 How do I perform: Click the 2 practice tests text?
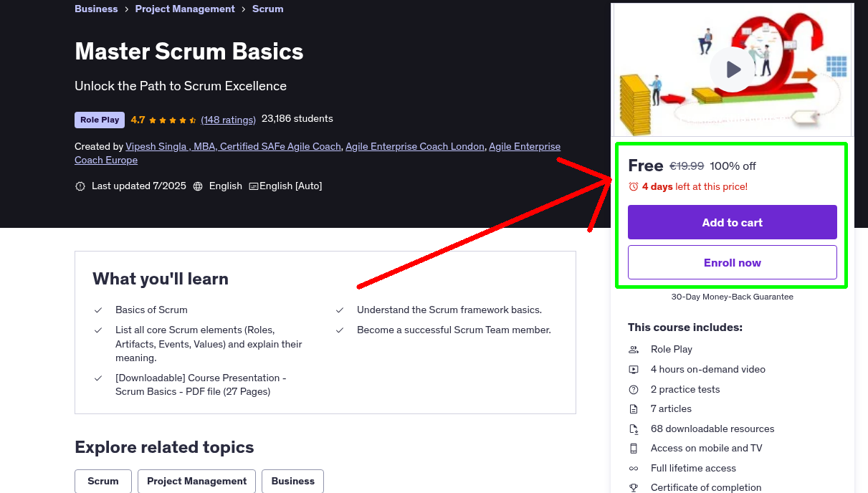pyautogui.click(x=685, y=390)
